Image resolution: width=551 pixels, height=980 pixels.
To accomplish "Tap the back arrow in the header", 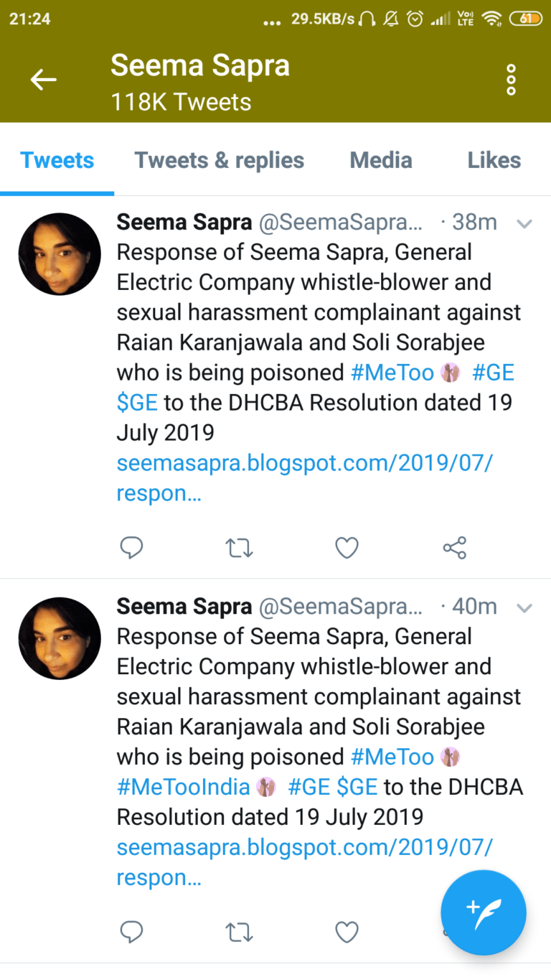I will point(43,80).
